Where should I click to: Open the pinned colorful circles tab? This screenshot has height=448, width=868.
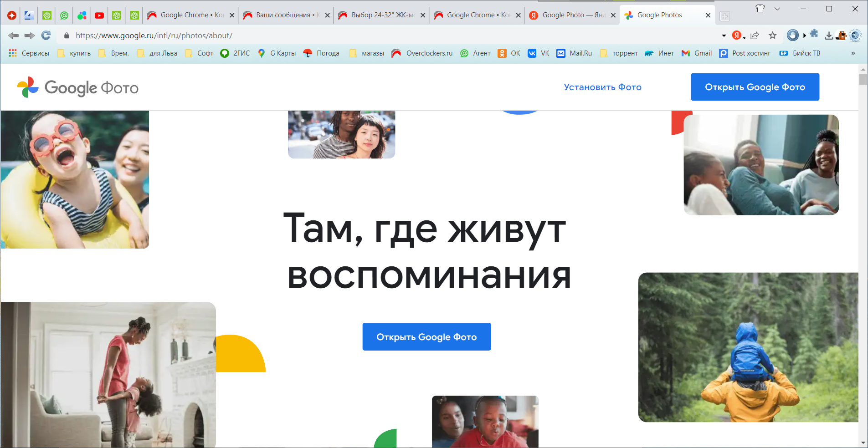(82, 15)
